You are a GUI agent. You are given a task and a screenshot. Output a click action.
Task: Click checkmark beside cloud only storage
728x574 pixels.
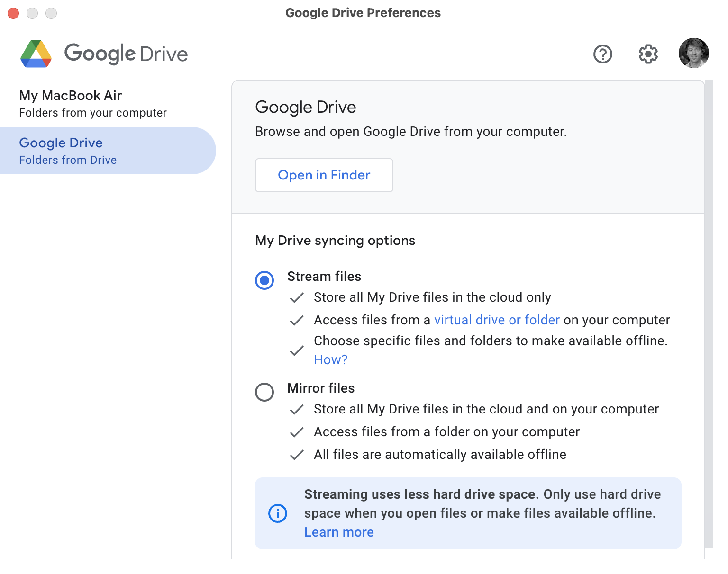[x=297, y=297]
